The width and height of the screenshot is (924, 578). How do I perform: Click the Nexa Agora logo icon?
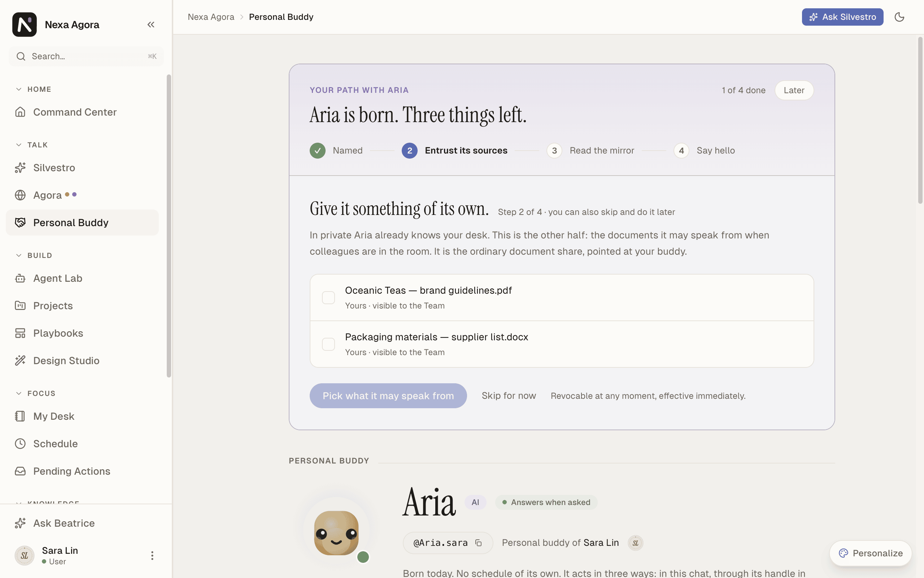(25, 25)
